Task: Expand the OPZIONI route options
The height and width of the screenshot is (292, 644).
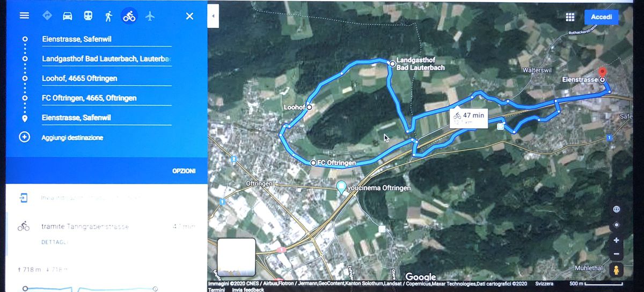Action: point(184,171)
